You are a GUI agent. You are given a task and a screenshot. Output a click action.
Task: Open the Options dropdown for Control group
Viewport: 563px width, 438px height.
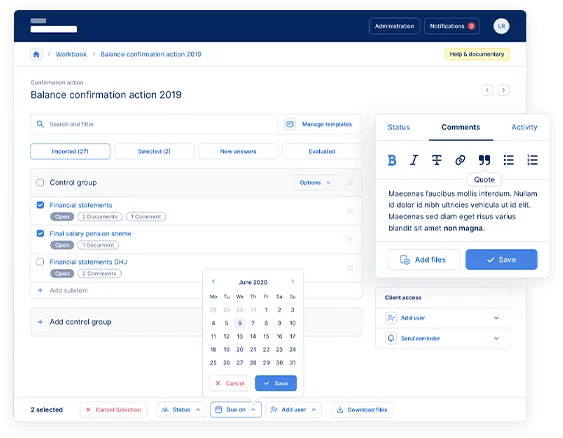(315, 183)
